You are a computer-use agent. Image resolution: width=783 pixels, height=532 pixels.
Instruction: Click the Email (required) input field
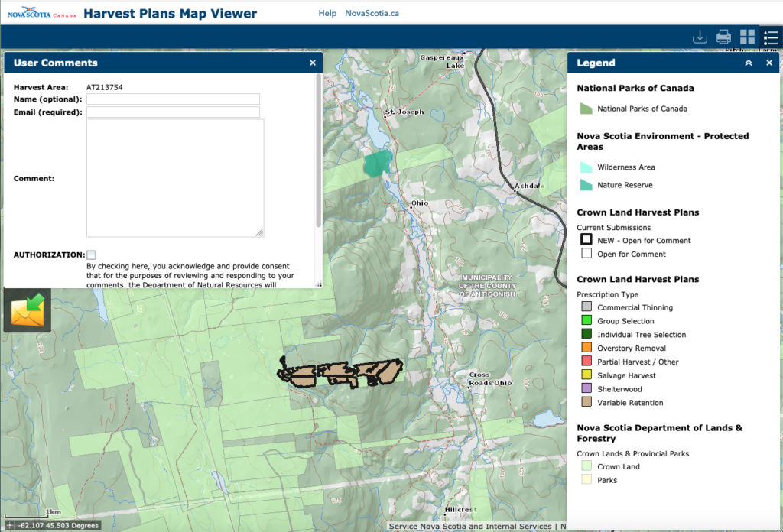pos(173,112)
